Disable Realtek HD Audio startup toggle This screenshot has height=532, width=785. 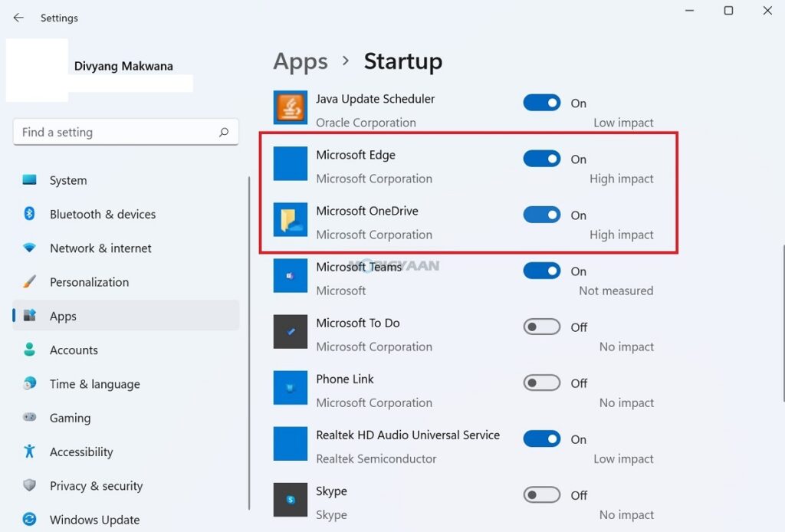click(x=542, y=439)
